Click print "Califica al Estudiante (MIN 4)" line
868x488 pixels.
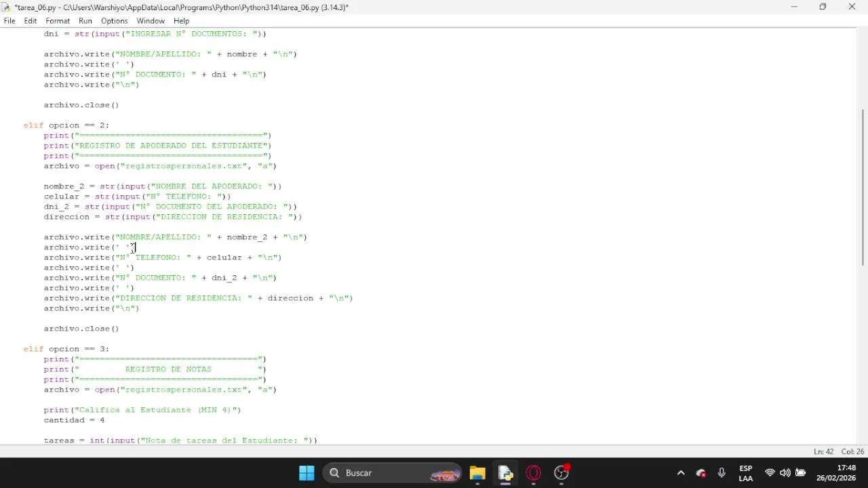tap(142, 410)
